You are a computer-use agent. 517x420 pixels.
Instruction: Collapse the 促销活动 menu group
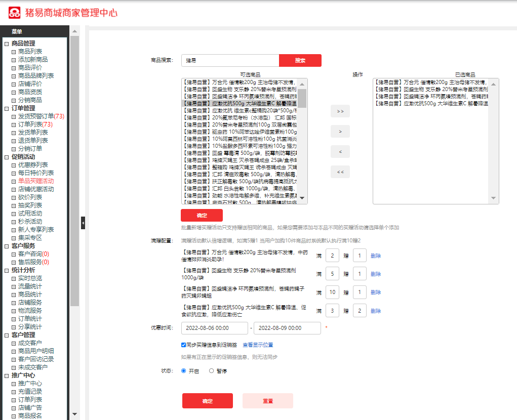click(7, 157)
